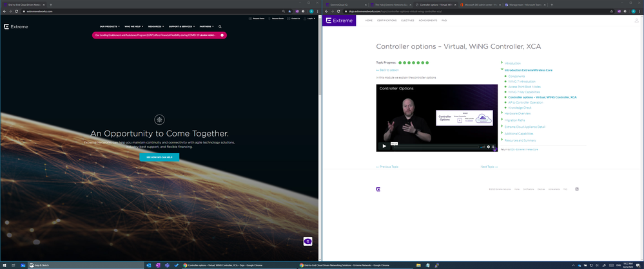The width and height of the screenshot is (644, 269).
Task: Reload the Dojo page
Action: (x=338, y=11)
